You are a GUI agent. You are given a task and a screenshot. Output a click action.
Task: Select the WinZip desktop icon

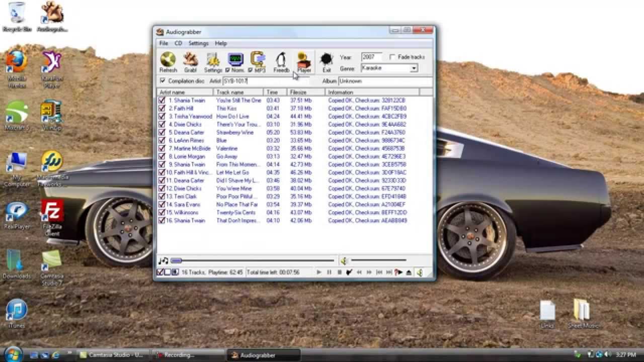pos(51,116)
